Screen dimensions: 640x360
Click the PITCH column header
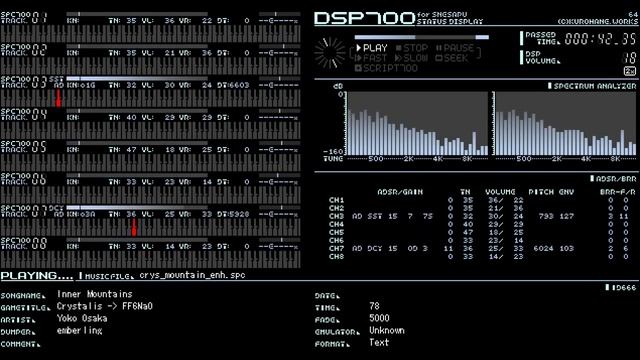[541, 192]
